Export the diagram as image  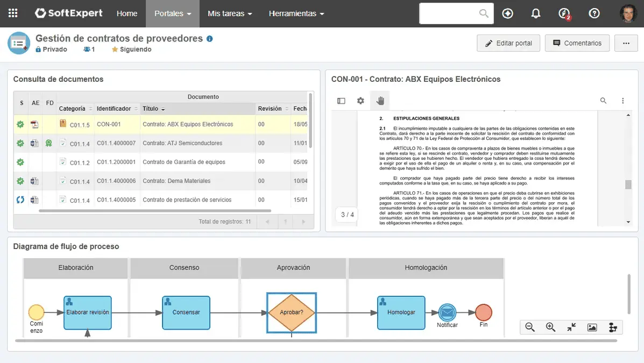tap(592, 328)
